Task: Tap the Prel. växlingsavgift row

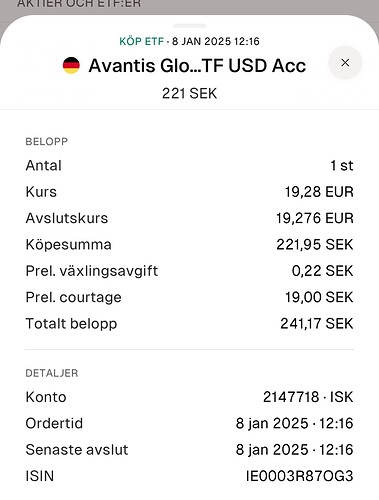Action: (189, 271)
